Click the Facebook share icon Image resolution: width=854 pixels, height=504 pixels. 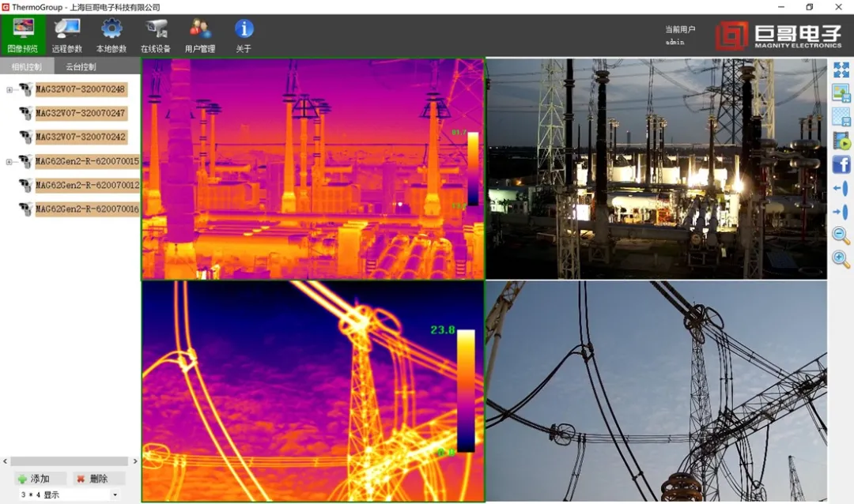(841, 164)
